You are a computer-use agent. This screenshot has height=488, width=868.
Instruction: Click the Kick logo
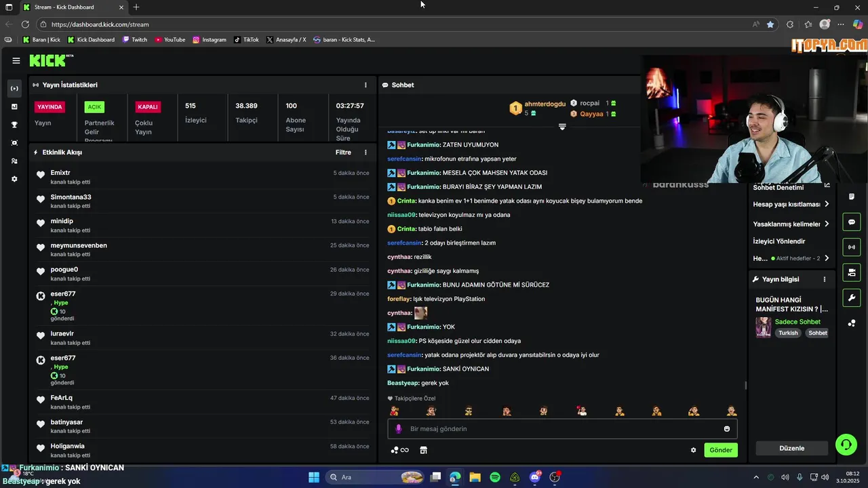click(52, 60)
